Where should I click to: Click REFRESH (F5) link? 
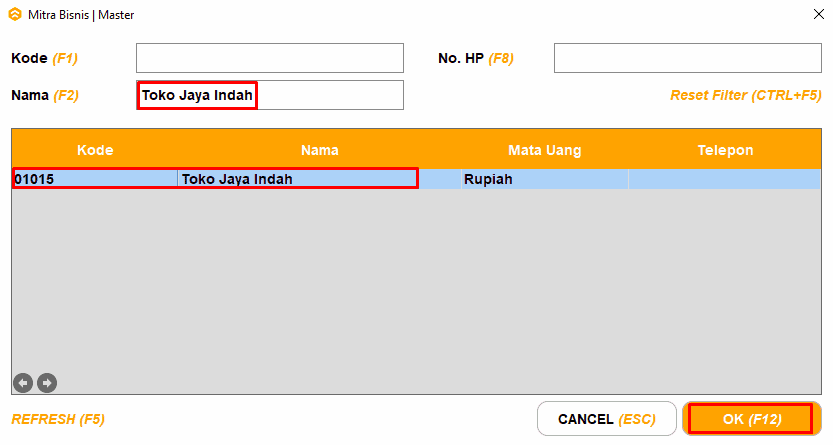tap(58, 419)
